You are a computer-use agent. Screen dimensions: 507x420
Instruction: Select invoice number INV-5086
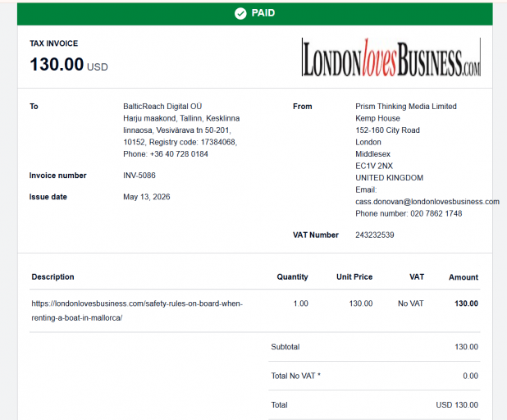coord(139,176)
